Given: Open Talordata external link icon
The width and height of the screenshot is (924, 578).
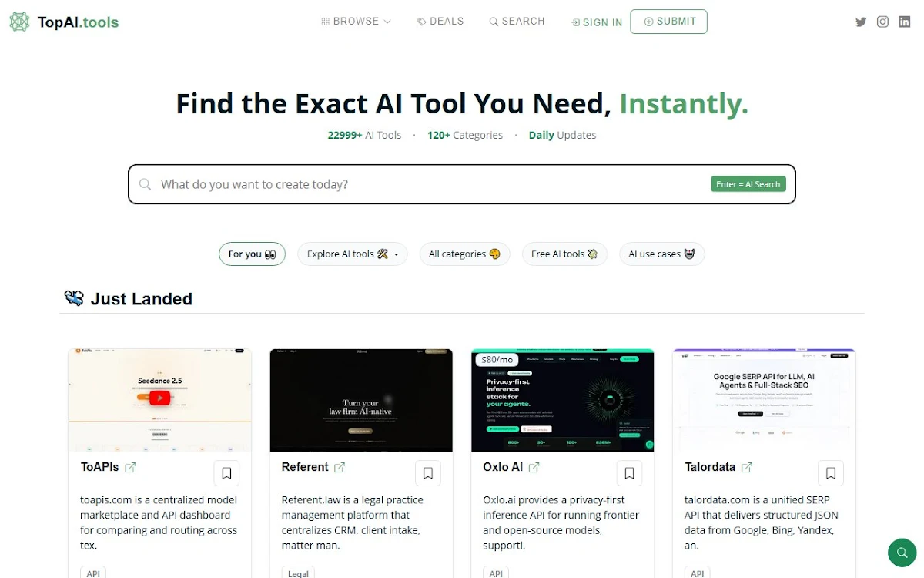Looking at the screenshot, I should pyautogui.click(x=747, y=467).
